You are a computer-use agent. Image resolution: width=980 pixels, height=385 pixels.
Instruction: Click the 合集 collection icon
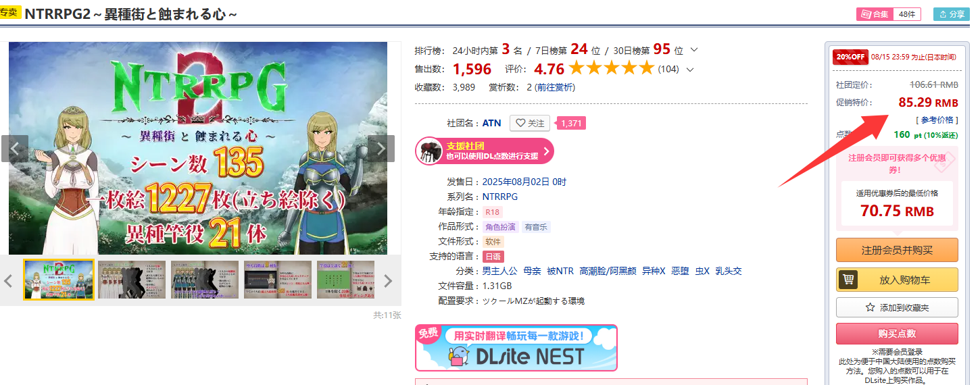point(864,14)
